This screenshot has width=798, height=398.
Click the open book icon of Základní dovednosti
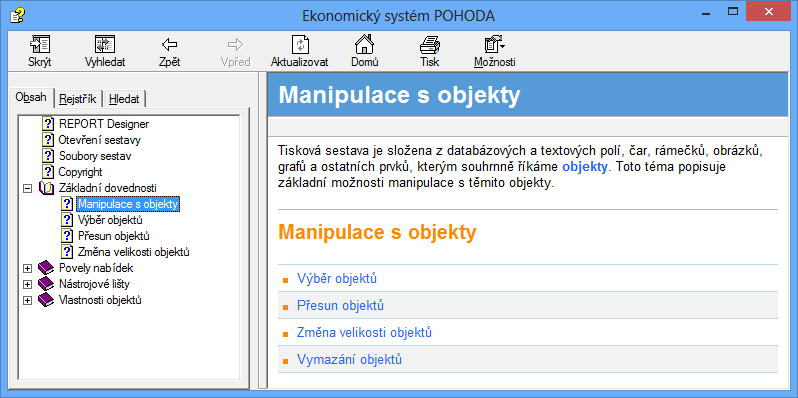pos(46,188)
